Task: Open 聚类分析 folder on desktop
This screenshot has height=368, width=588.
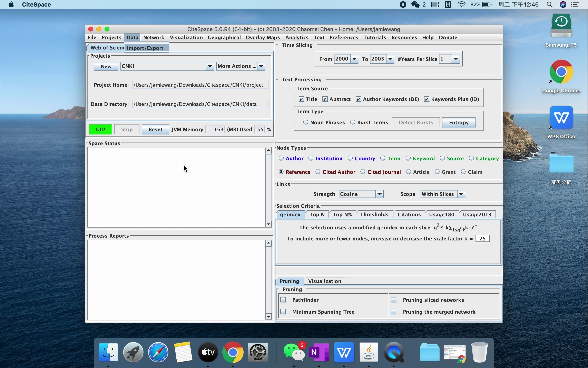Action: [x=561, y=163]
